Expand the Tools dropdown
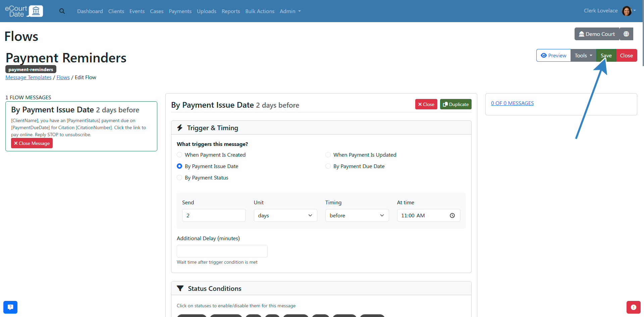Image resolution: width=644 pixels, height=317 pixels. click(x=583, y=55)
